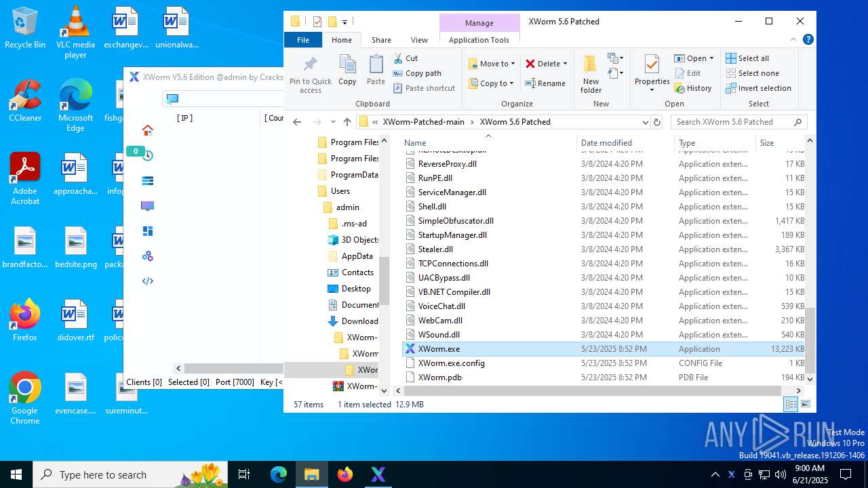The image size is (868, 488).
Task: Open the XWorm list lines sidebar icon
Action: (x=147, y=180)
